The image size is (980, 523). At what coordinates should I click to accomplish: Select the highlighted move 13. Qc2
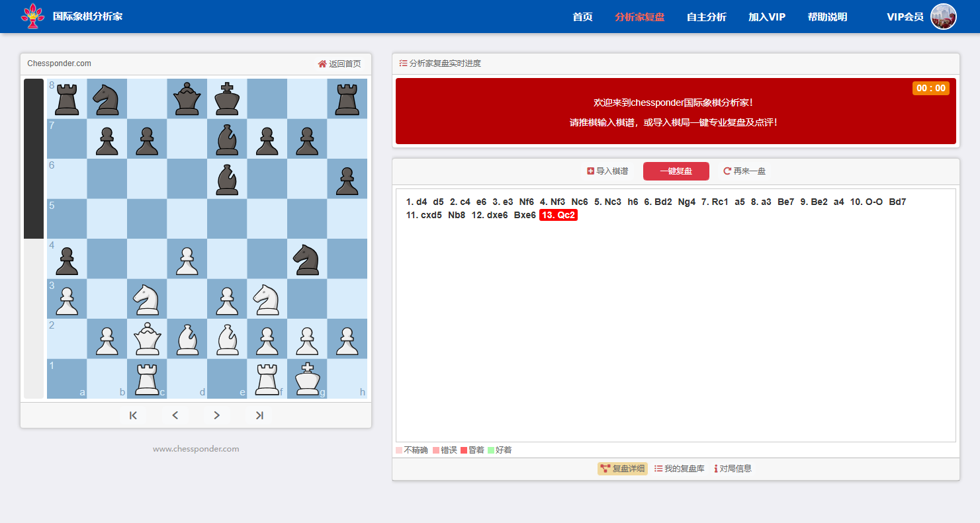(x=558, y=215)
